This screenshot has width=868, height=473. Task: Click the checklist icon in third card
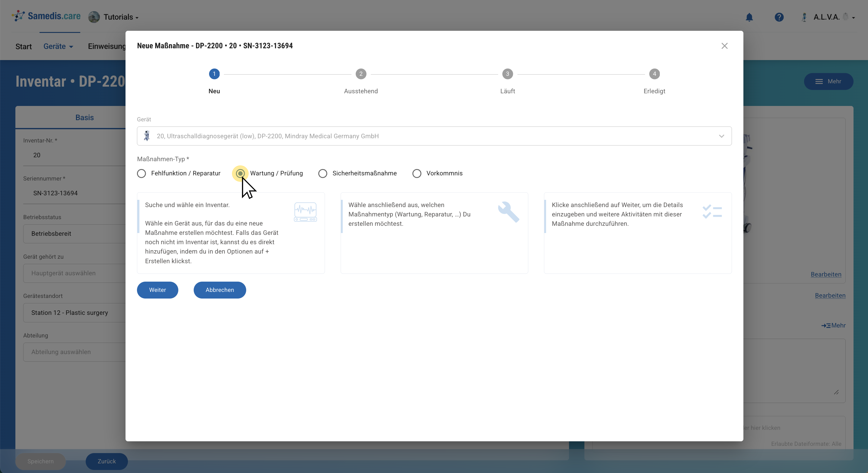[712, 212]
